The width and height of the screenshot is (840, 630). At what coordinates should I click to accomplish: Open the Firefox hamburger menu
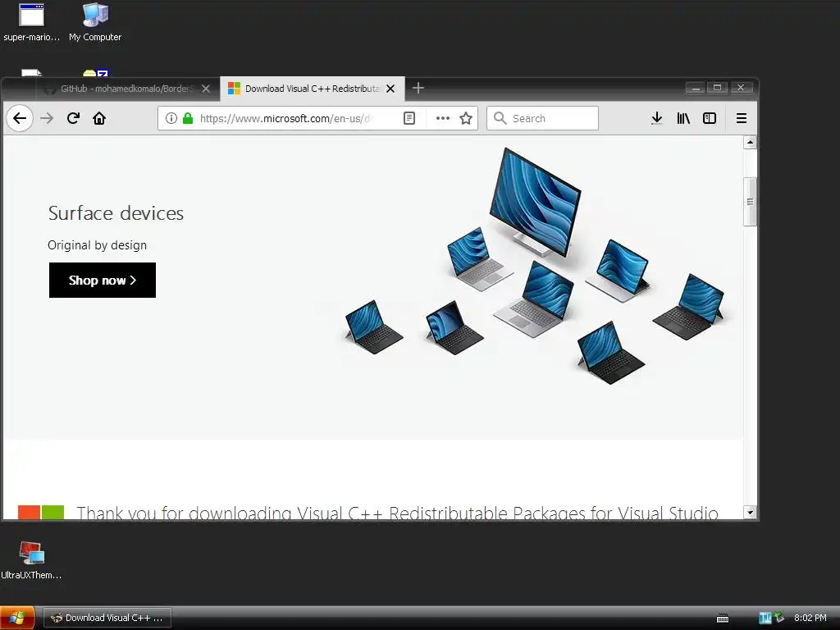click(742, 118)
